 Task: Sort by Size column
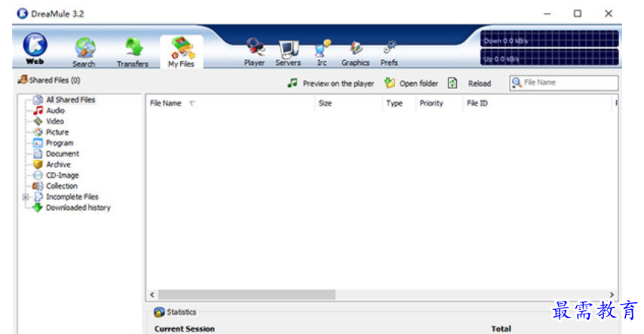348,103
